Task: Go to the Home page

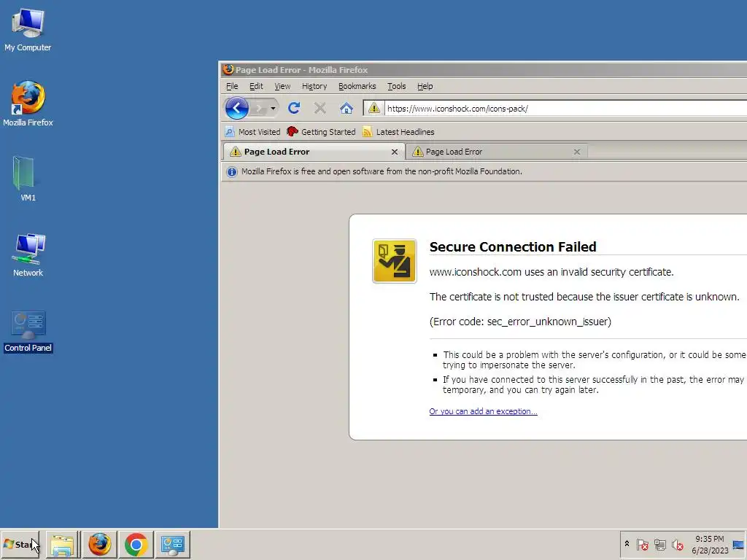Action: point(347,108)
